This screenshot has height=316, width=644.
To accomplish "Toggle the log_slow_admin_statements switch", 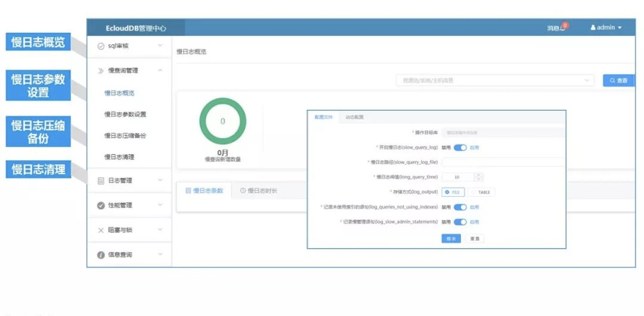I will pyautogui.click(x=460, y=222).
